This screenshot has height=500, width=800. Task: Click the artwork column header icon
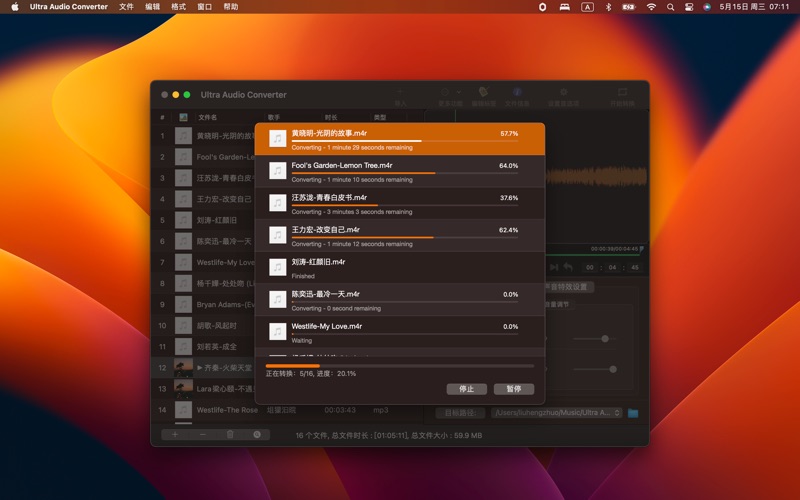183,117
